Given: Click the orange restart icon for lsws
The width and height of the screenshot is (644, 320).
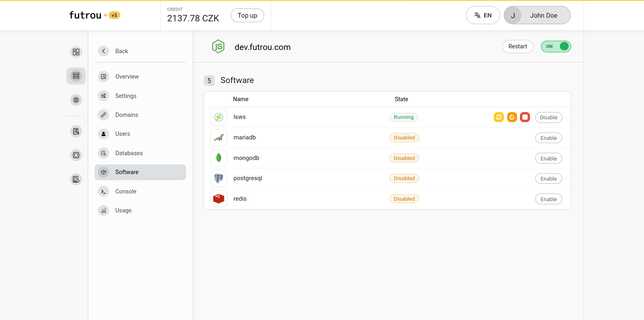Looking at the screenshot, I should pyautogui.click(x=512, y=117).
